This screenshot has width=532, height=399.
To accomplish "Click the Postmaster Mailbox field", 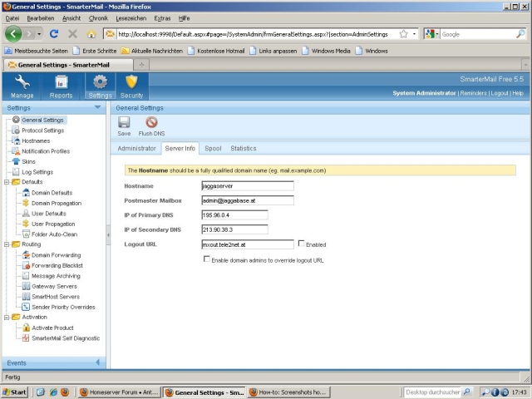I will click(x=248, y=200).
